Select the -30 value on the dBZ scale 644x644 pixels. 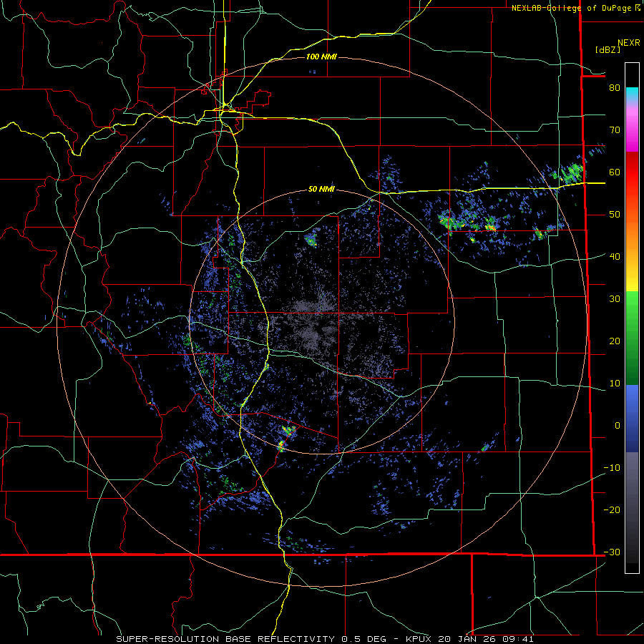point(612,552)
